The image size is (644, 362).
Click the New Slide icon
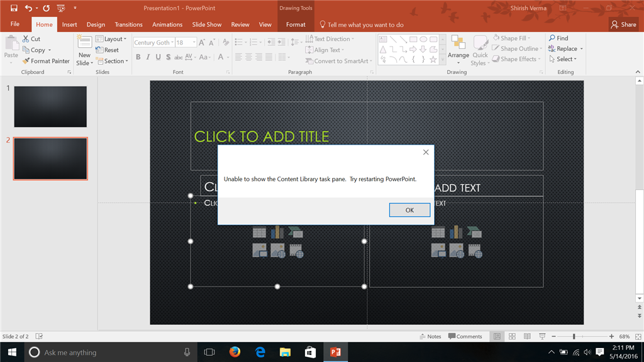click(84, 42)
